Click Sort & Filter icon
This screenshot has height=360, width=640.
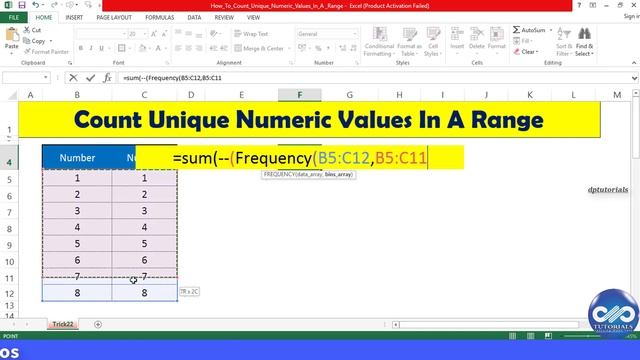564,42
